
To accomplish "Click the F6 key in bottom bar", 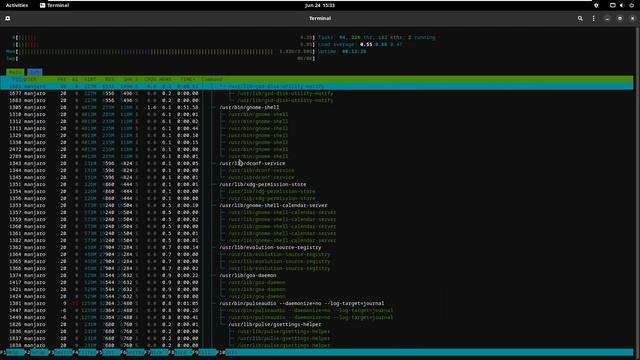I will pyautogui.click(x=133, y=352).
